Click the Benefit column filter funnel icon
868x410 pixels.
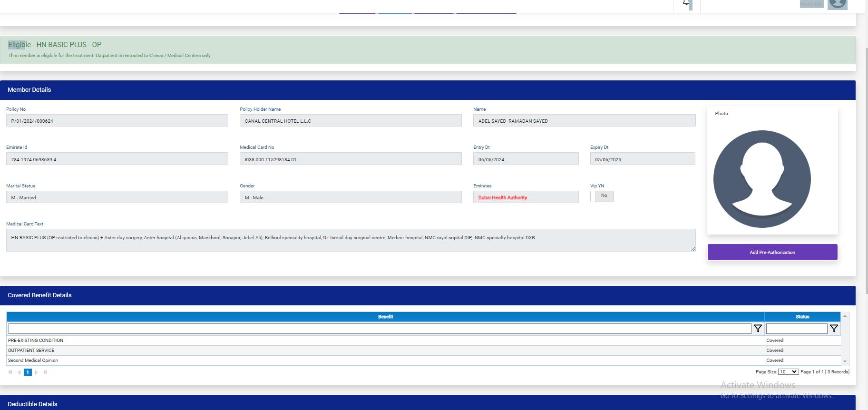click(x=758, y=328)
